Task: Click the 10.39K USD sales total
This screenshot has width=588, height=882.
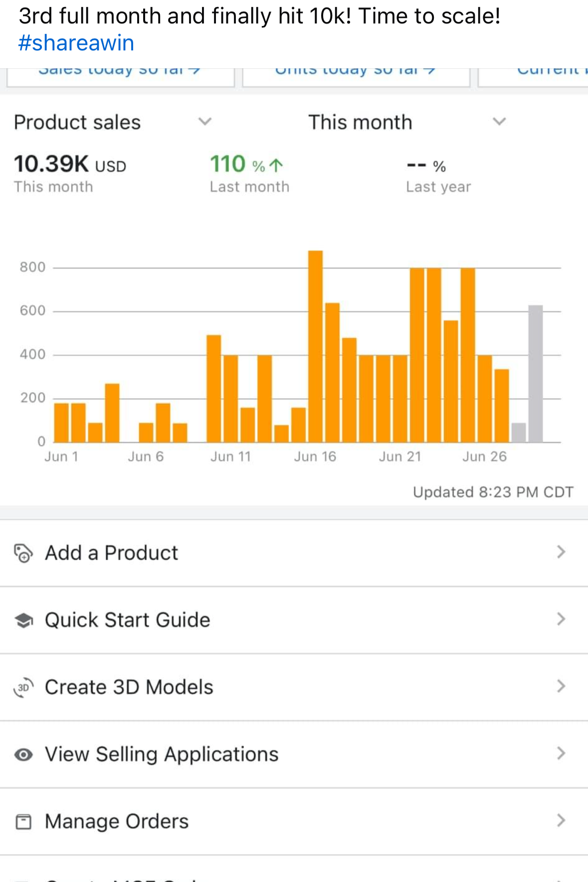Action: click(x=70, y=164)
